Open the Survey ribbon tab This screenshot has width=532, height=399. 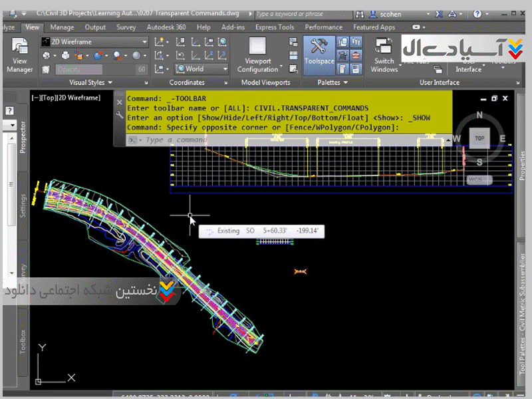tap(126, 27)
